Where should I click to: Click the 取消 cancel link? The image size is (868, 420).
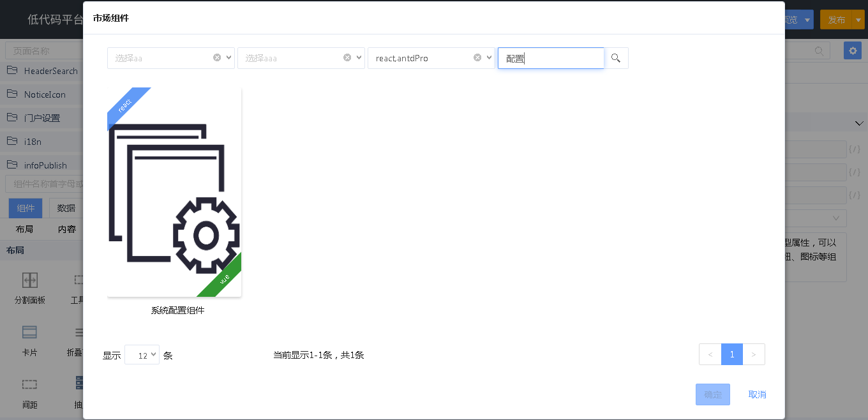(757, 394)
